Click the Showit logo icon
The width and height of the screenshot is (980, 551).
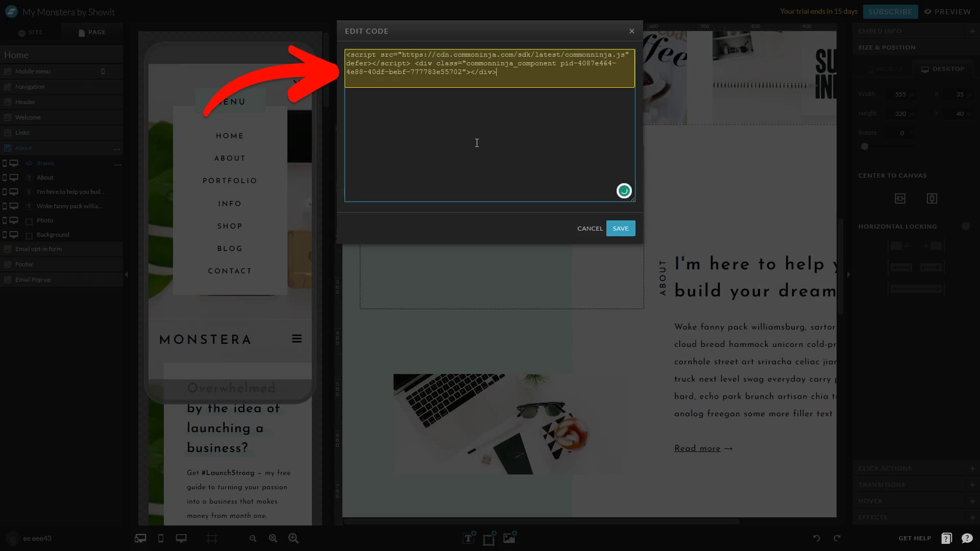(x=11, y=11)
